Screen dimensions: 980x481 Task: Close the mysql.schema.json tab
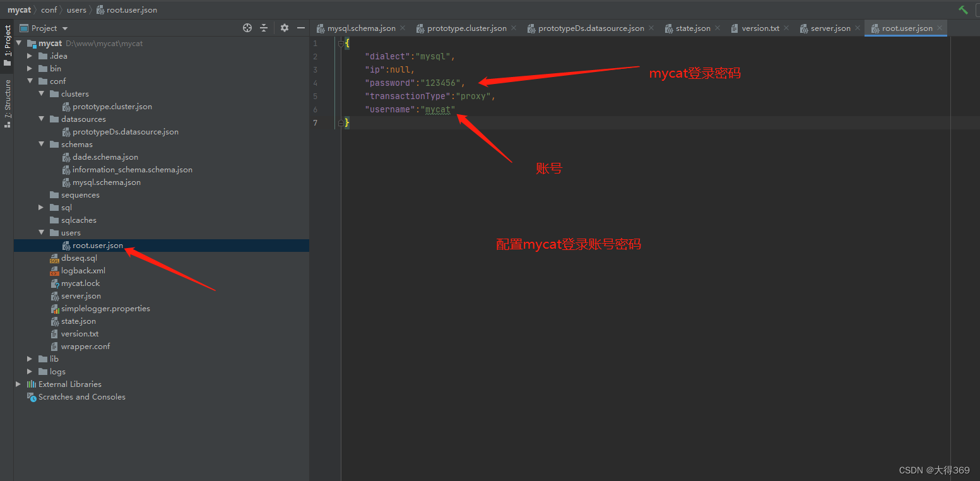pyautogui.click(x=403, y=28)
